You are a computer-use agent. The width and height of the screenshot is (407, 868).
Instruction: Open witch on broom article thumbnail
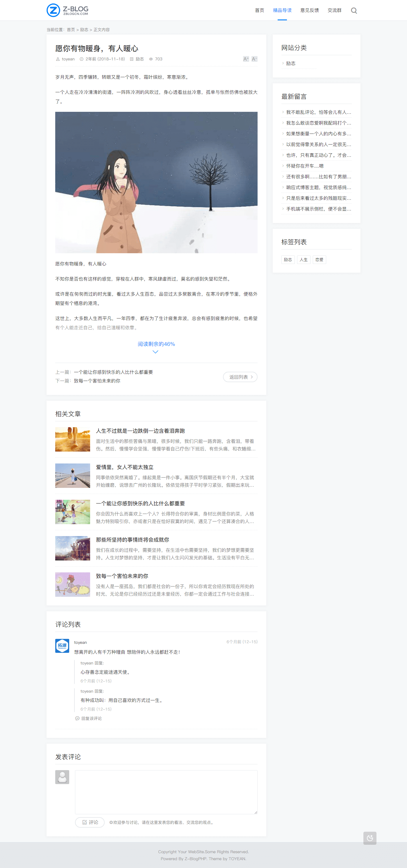(72, 585)
